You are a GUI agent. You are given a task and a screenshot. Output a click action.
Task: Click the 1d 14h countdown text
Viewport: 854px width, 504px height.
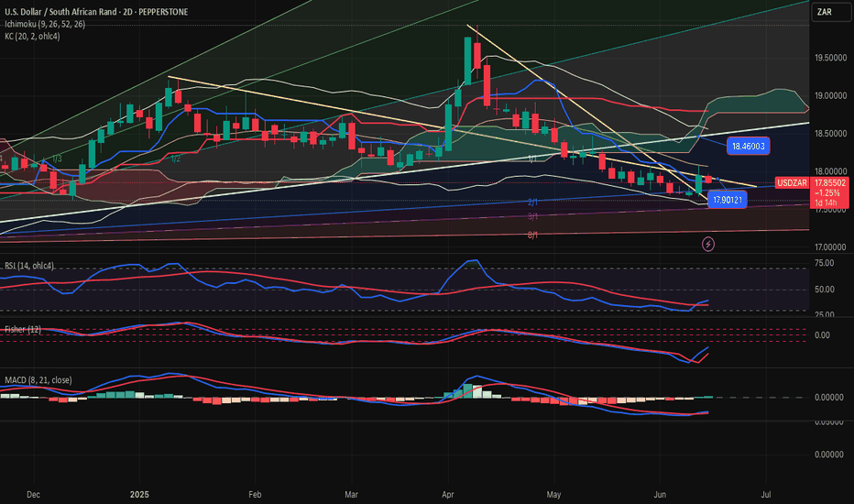[826, 203]
